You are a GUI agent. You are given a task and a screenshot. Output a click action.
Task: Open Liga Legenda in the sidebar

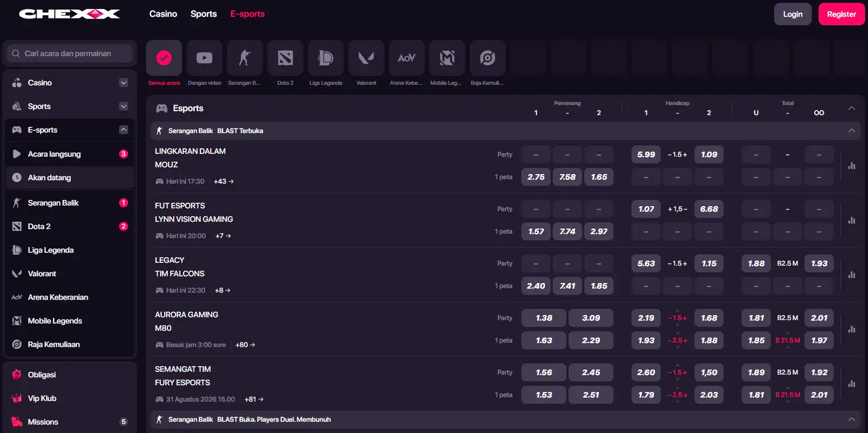(x=70, y=250)
